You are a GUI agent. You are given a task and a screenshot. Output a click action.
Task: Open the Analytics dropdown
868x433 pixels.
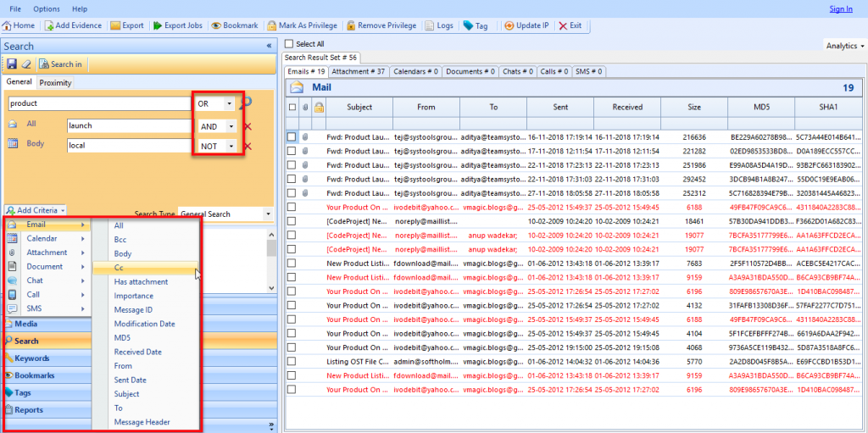click(845, 46)
